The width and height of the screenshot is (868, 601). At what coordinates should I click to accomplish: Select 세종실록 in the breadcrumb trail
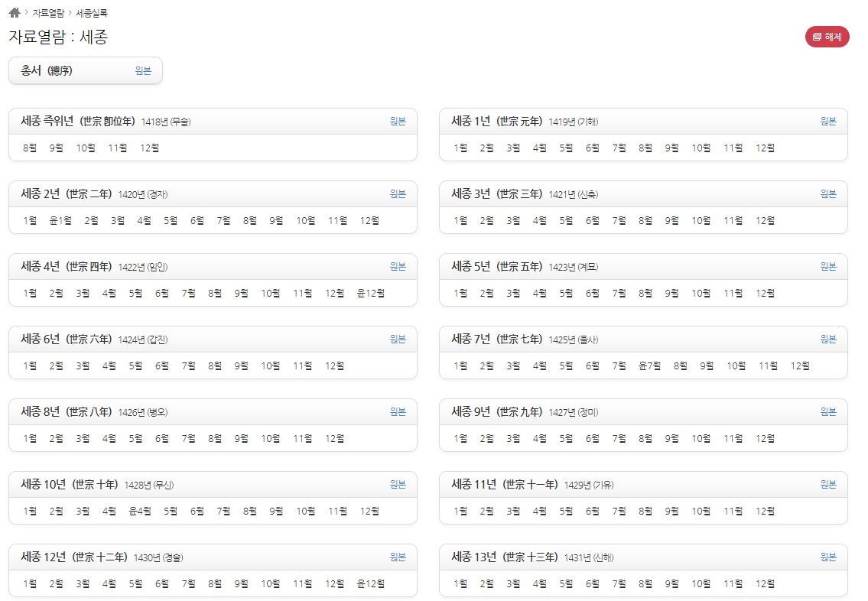tap(90, 12)
